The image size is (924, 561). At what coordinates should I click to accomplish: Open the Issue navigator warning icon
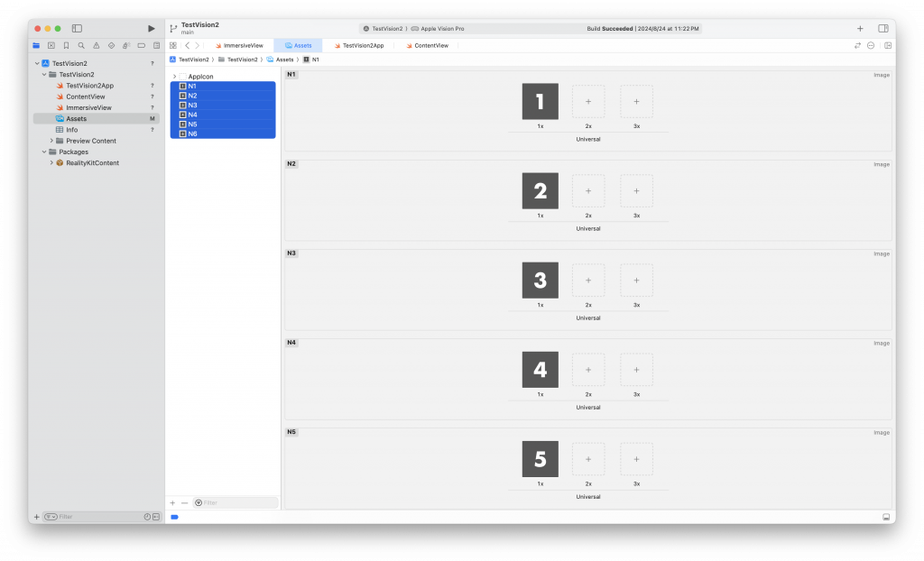[96, 45]
